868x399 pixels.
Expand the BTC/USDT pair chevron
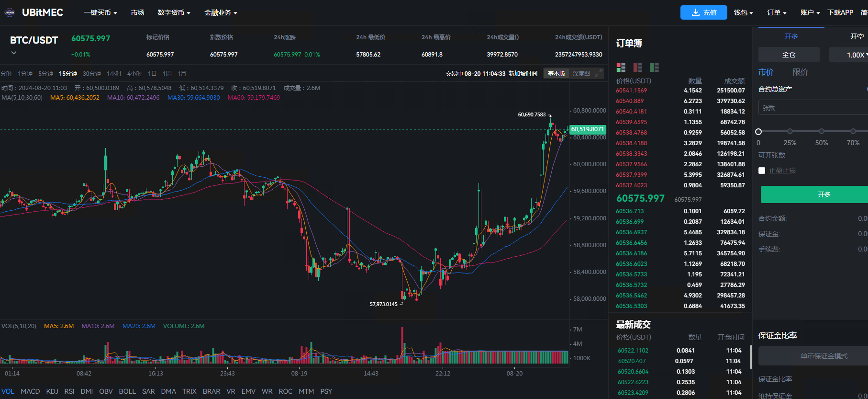14,53
